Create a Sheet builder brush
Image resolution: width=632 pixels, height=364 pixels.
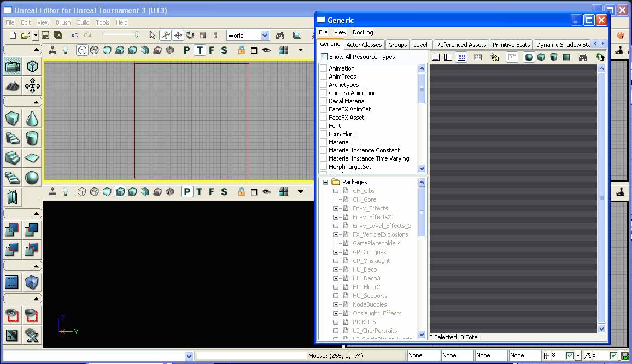32,157
